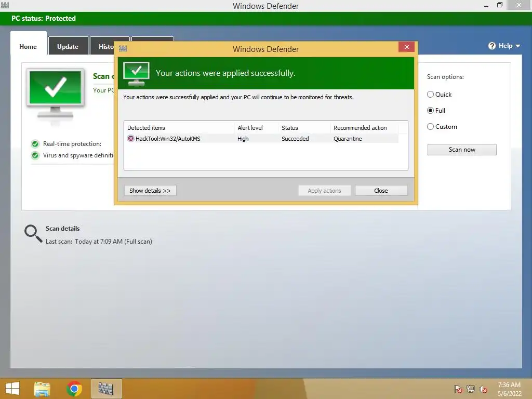The image size is (532, 399).
Task: Open the Windows Start button
Action: [12, 389]
